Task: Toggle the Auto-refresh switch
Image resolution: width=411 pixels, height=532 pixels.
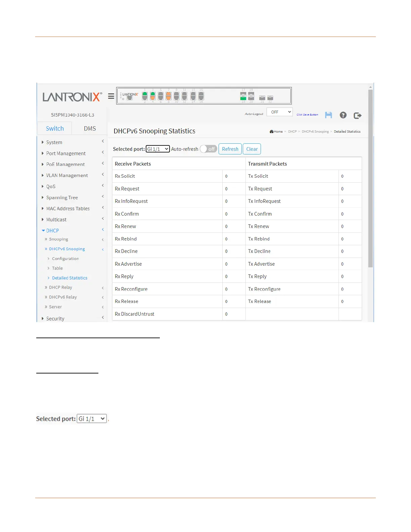Action: 209,149
